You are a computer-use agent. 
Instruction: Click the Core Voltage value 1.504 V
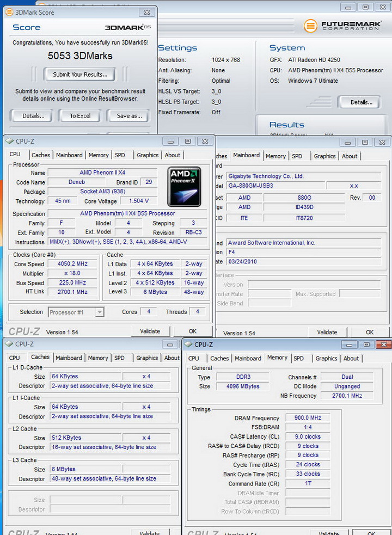click(138, 201)
